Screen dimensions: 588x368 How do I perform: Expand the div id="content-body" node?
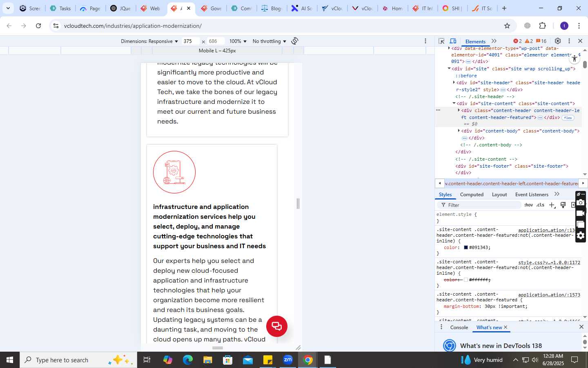tap(459, 131)
